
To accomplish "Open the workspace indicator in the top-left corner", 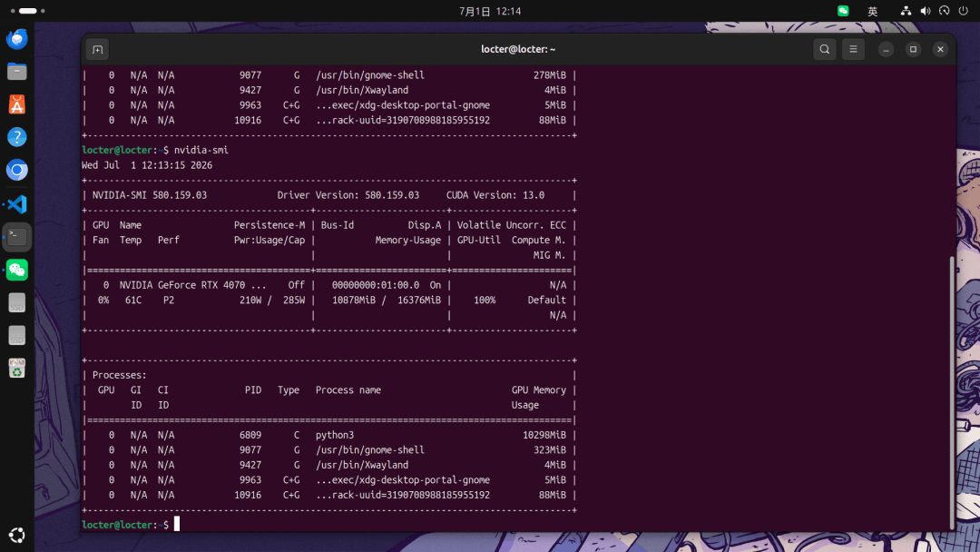I will tap(27, 11).
